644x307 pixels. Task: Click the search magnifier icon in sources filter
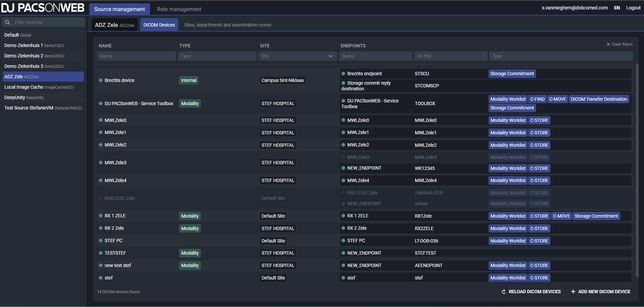pos(7,22)
